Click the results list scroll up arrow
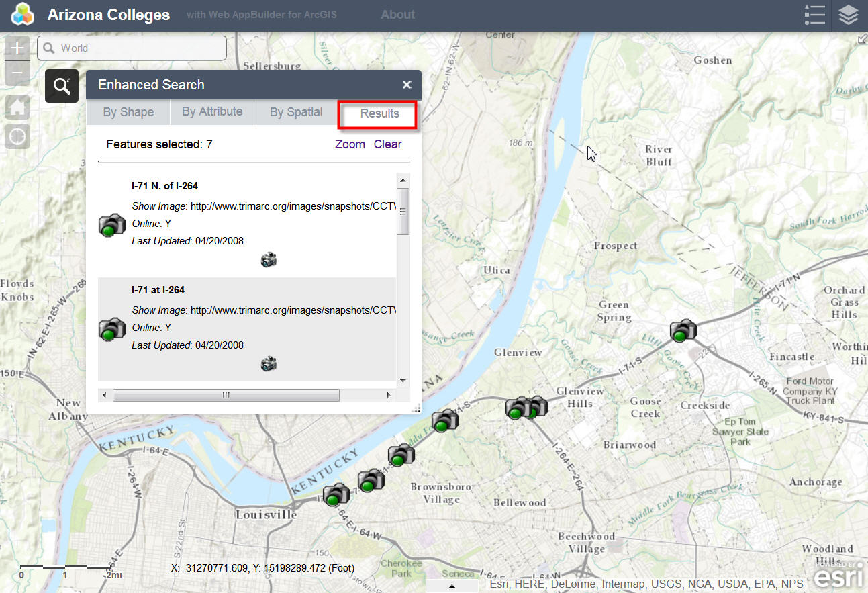The width and height of the screenshot is (868, 593). coord(403,180)
